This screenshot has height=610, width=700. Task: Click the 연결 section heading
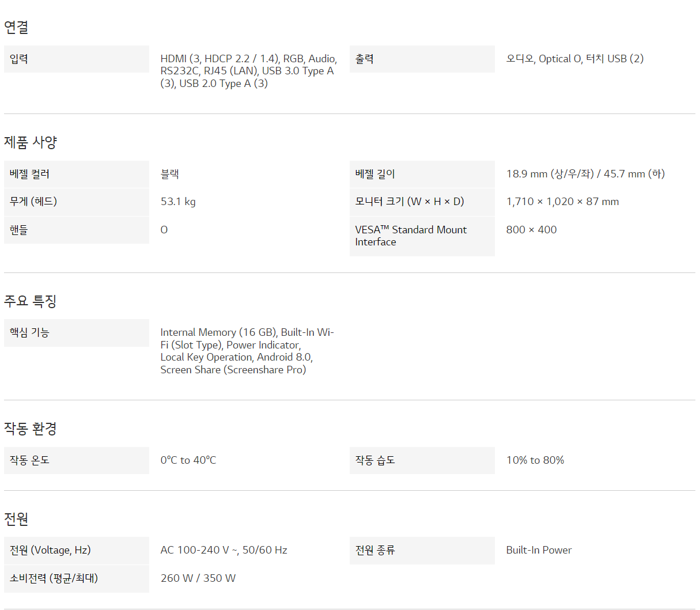coord(16,27)
